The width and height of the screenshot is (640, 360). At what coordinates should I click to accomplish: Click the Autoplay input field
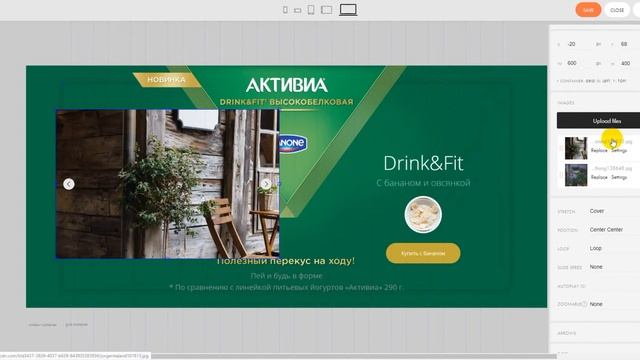coord(614,286)
